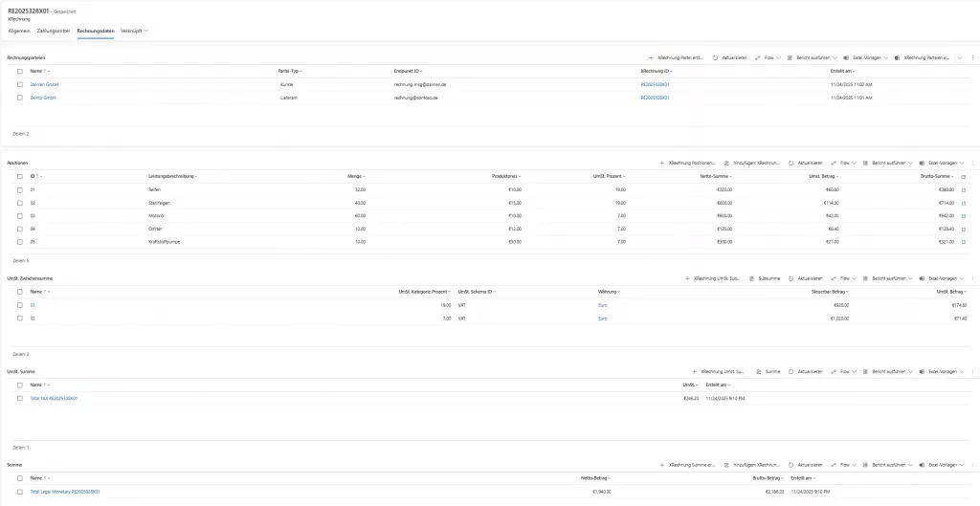Select all rows checkbox in Positionen header
This screenshot has height=506, width=980.
tap(20, 176)
